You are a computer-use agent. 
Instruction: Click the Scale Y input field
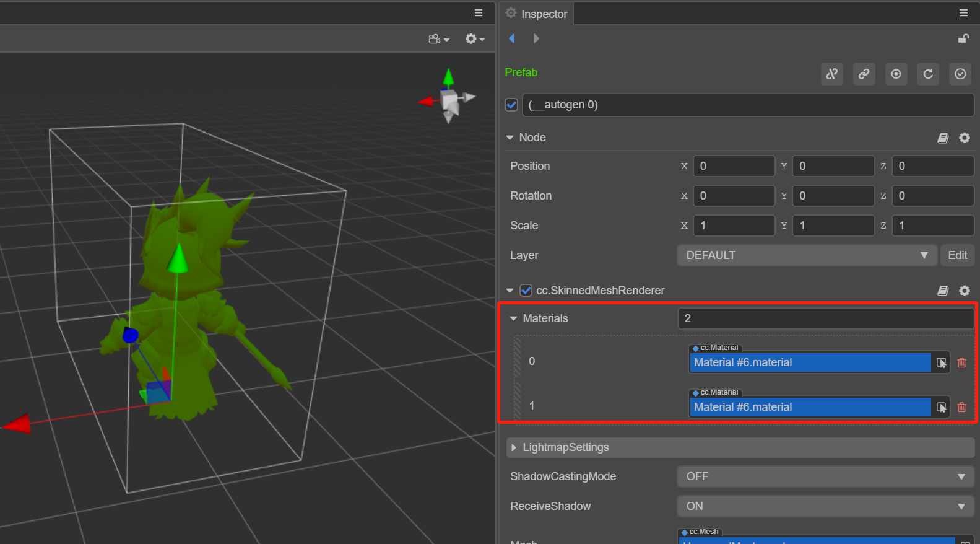coord(833,226)
